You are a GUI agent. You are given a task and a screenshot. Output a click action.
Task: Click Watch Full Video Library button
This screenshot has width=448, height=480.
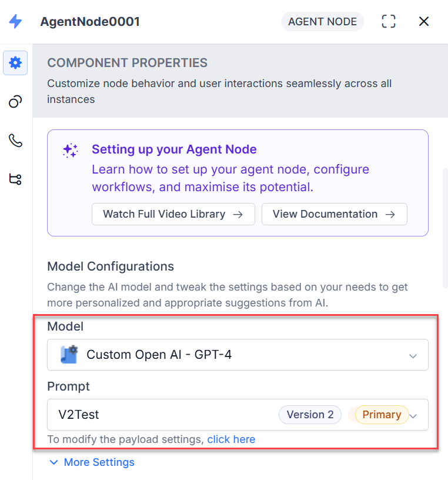tap(173, 214)
